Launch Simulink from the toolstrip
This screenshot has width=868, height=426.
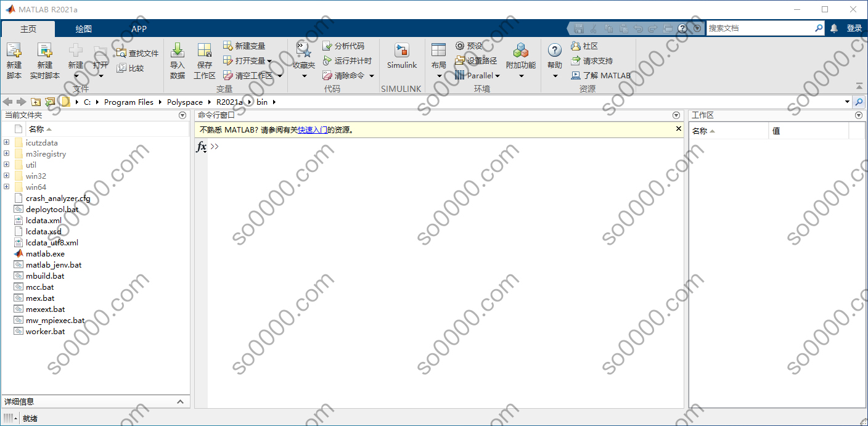pyautogui.click(x=402, y=57)
